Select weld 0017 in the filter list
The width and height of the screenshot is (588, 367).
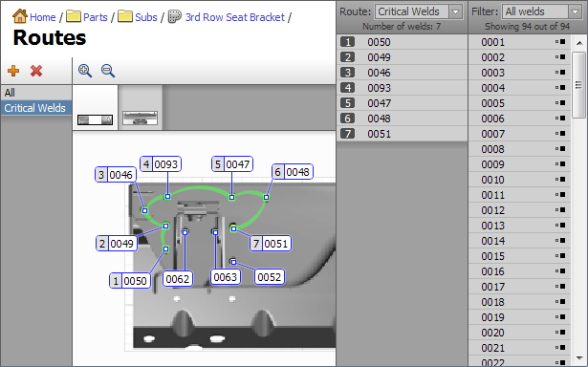click(520, 287)
